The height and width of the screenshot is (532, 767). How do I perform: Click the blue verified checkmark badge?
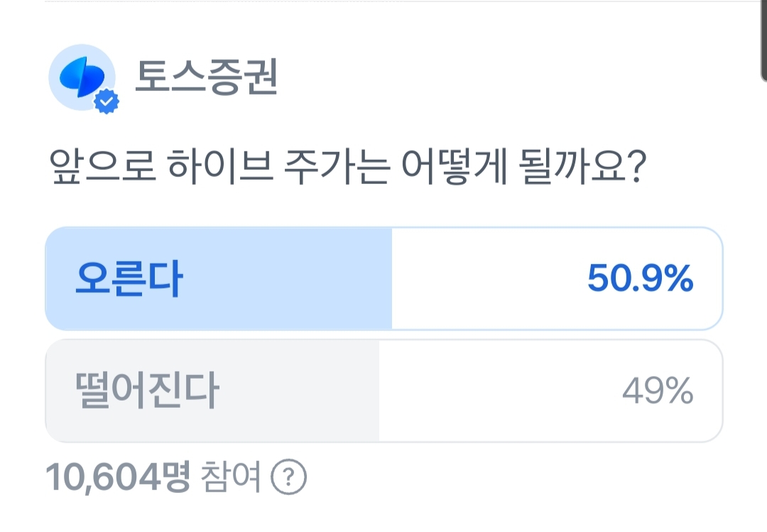(107, 102)
